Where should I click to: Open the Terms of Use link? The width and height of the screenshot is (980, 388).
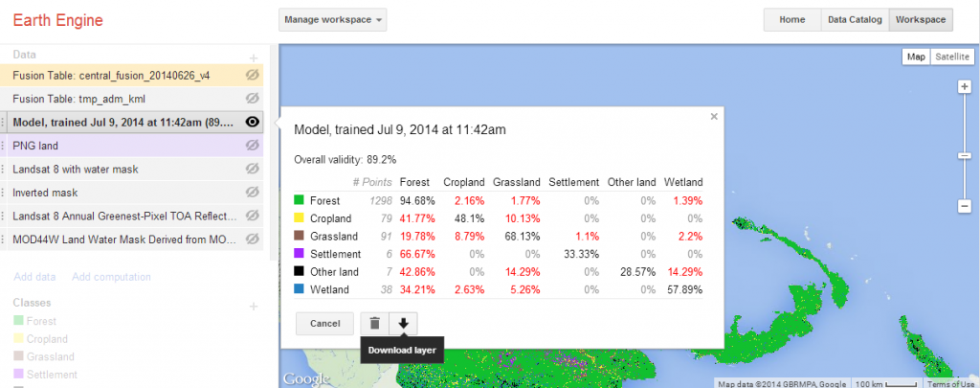pos(950,383)
